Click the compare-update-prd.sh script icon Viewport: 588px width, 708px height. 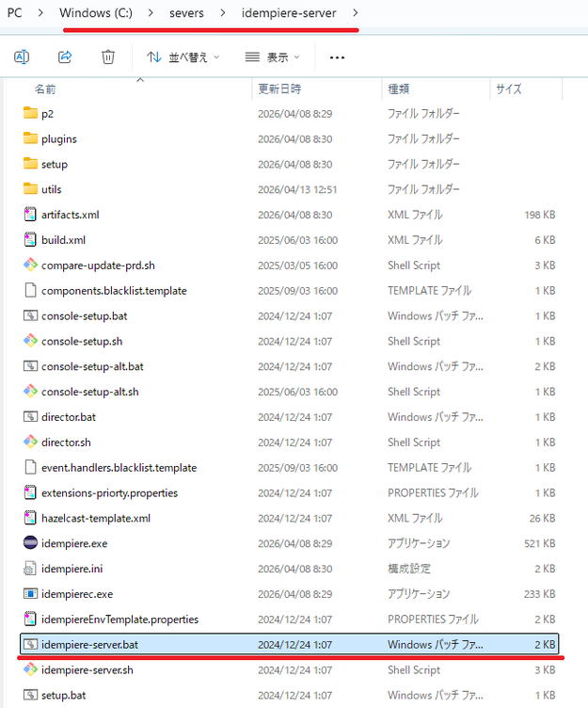point(30,265)
